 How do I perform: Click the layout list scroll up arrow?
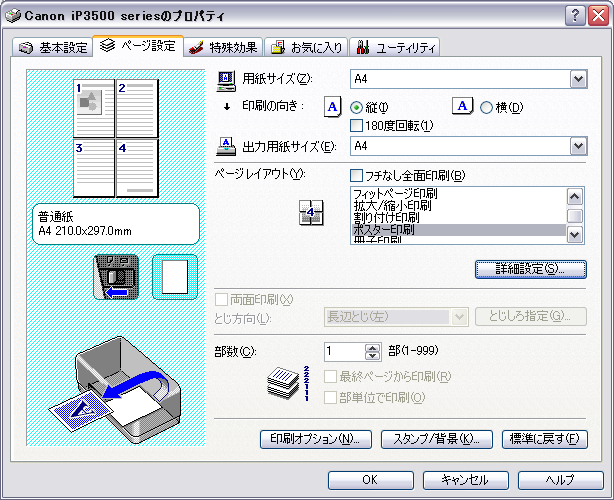574,197
